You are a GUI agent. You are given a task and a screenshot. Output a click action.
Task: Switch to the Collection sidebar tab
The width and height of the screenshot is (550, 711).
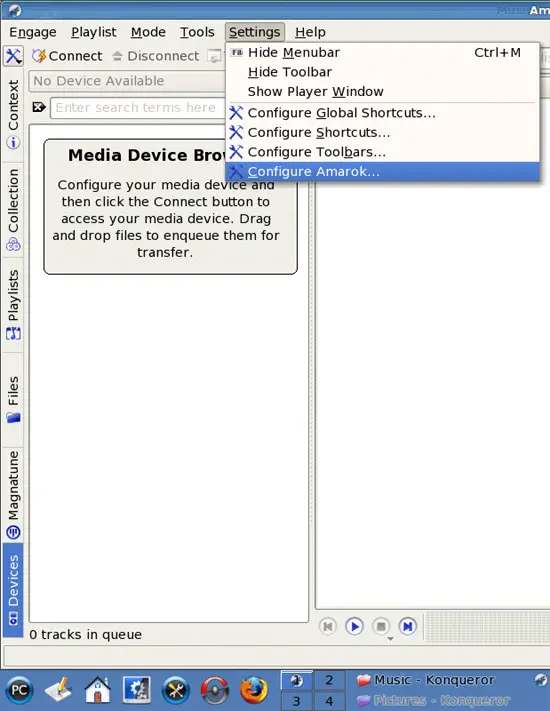click(13, 209)
